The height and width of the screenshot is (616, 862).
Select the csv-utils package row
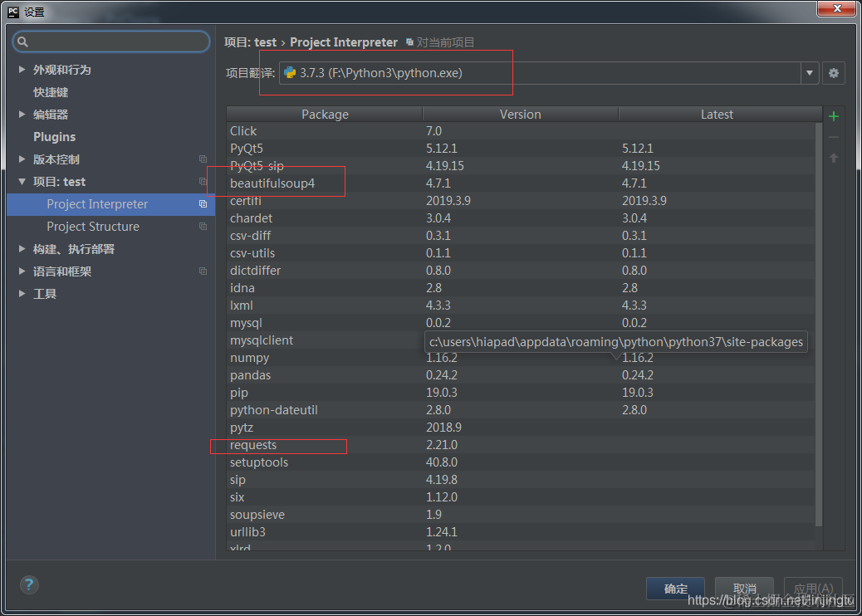coord(521,252)
